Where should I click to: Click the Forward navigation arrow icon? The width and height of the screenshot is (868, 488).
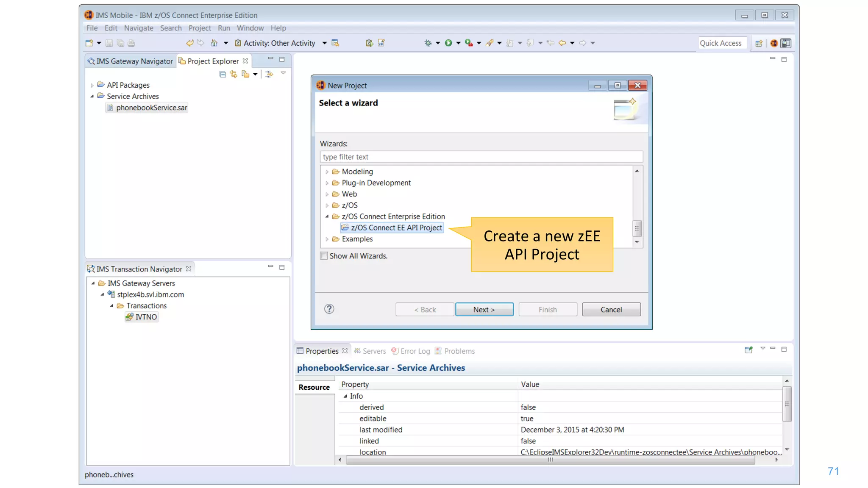[583, 43]
